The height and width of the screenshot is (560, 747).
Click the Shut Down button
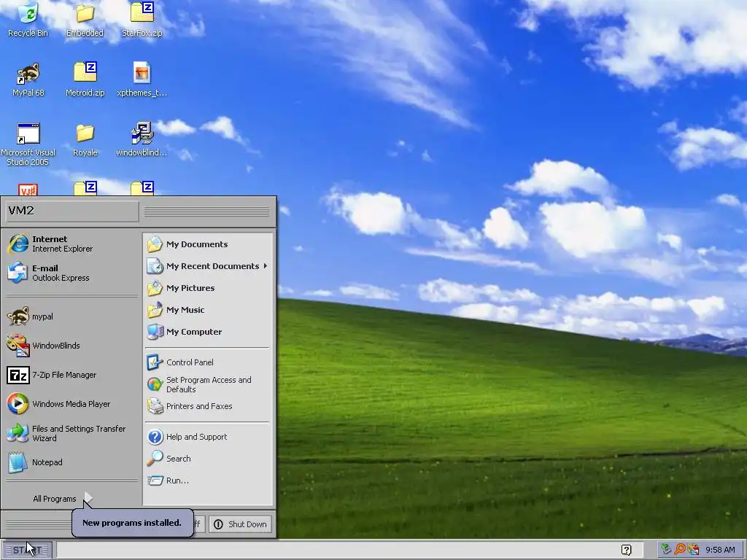(241, 524)
